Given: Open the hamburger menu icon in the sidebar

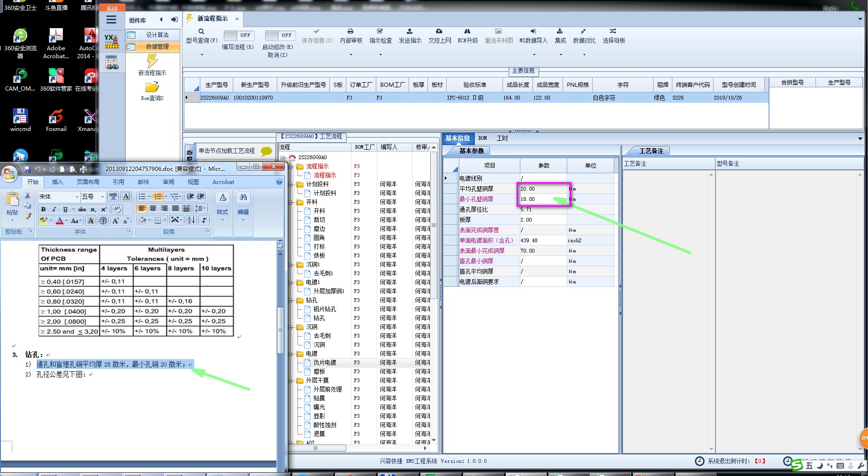Looking at the screenshot, I should pyautogui.click(x=111, y=20).
